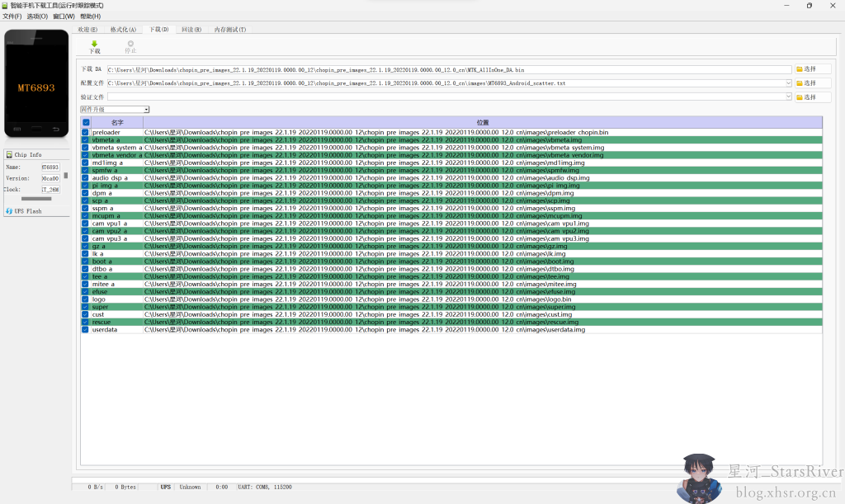Click the MT6893 phone preview image
This screenshot has width=845, height=504.
point(36,83)
